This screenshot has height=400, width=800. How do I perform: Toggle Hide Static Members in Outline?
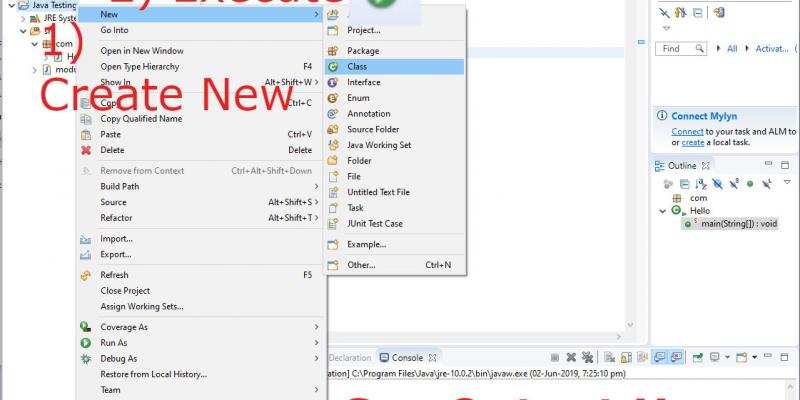[x=734, y=184]
